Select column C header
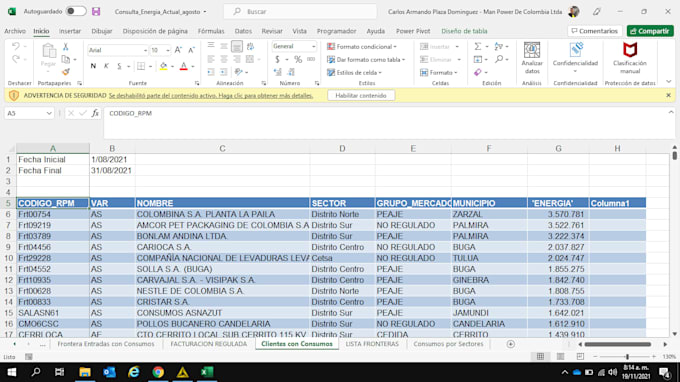Viewport: 680px width, 382px height. pos(222,148)
